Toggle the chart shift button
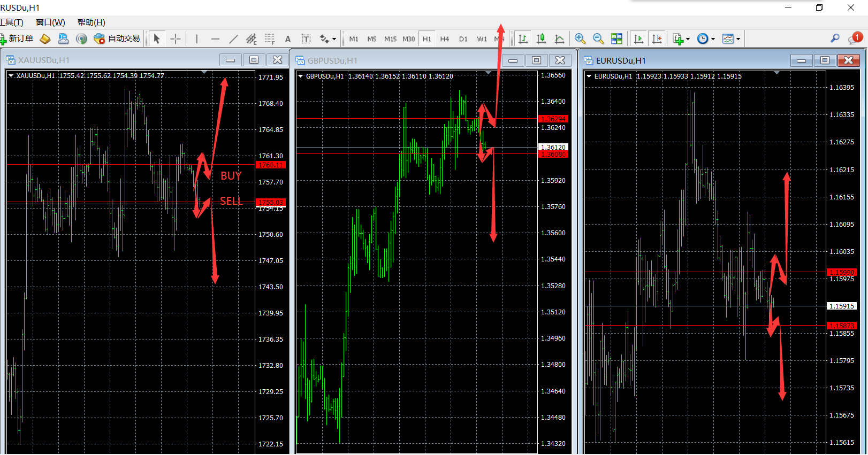The height and width of the screenshot is (455, 868). (657, 39)
